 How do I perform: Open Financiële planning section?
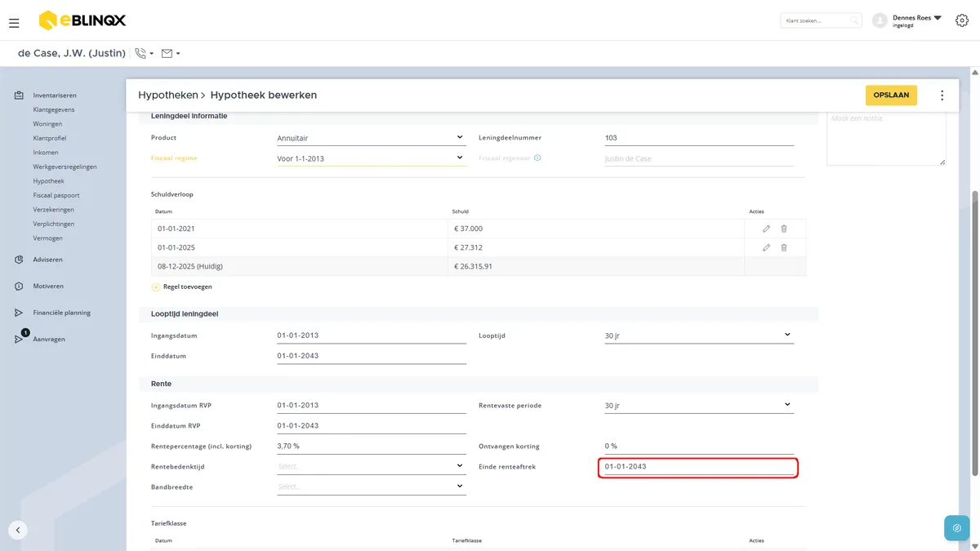click(62, 313)
